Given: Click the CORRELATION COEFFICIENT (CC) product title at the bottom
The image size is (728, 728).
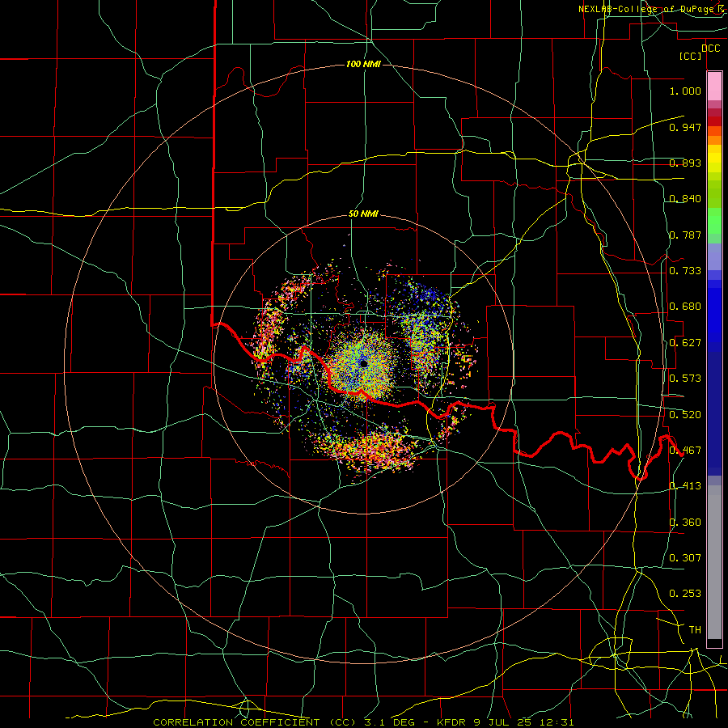Looking at the screenshot, I should point(255,722).
